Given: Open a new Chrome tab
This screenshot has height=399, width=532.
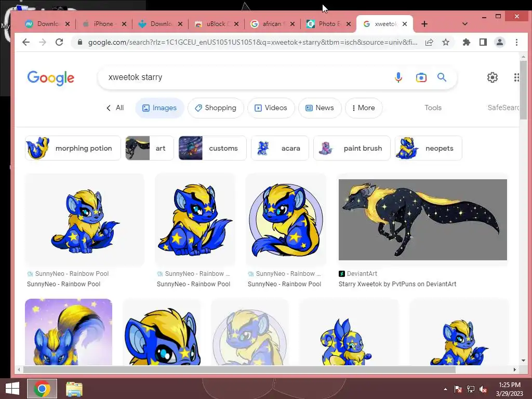Looking at the screenshot, I should 424,24.
